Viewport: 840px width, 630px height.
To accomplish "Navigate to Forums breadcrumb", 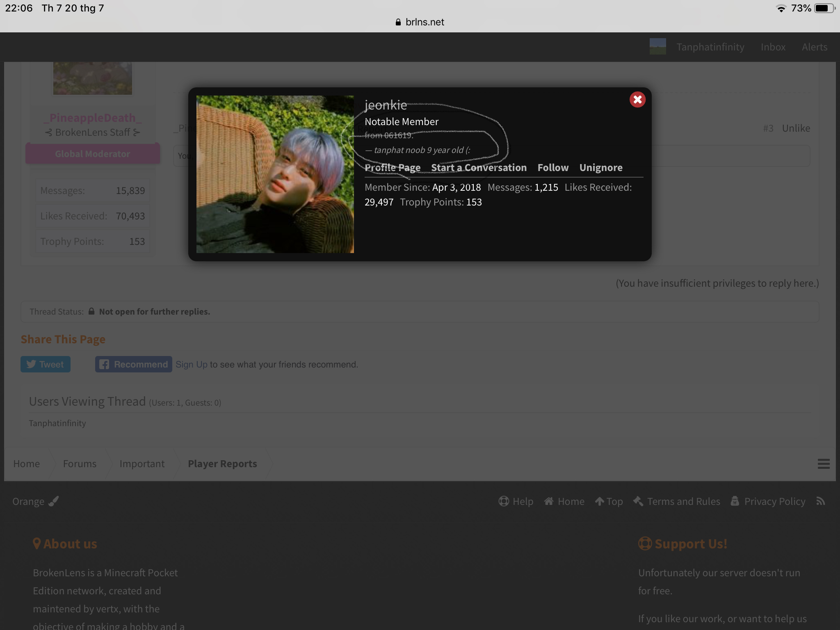I will coord(80,464).
